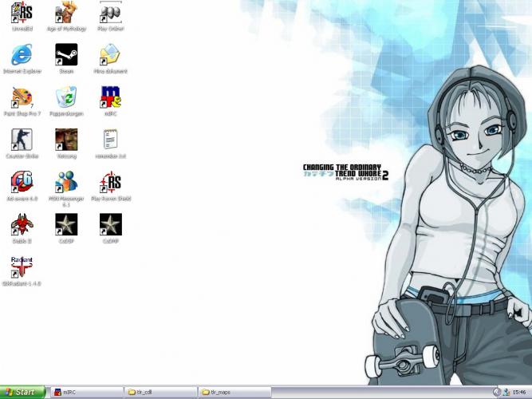Open the My Documents folder icon

pos(110,55)
